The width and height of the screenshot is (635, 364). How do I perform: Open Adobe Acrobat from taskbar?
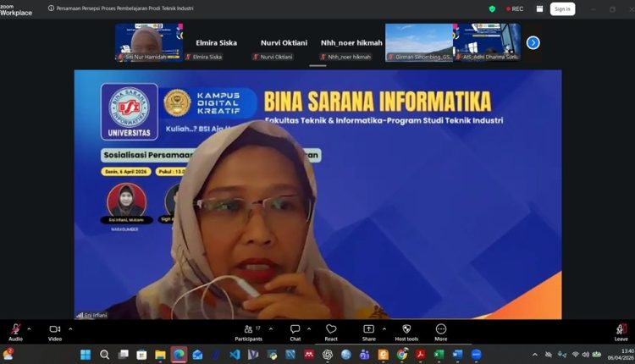click(420, 355)
